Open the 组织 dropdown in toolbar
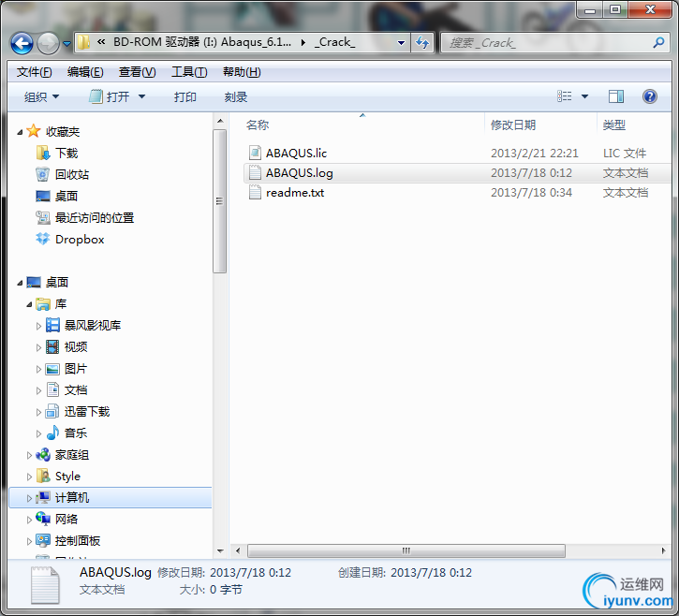The image size is (679, 616). 41,97
